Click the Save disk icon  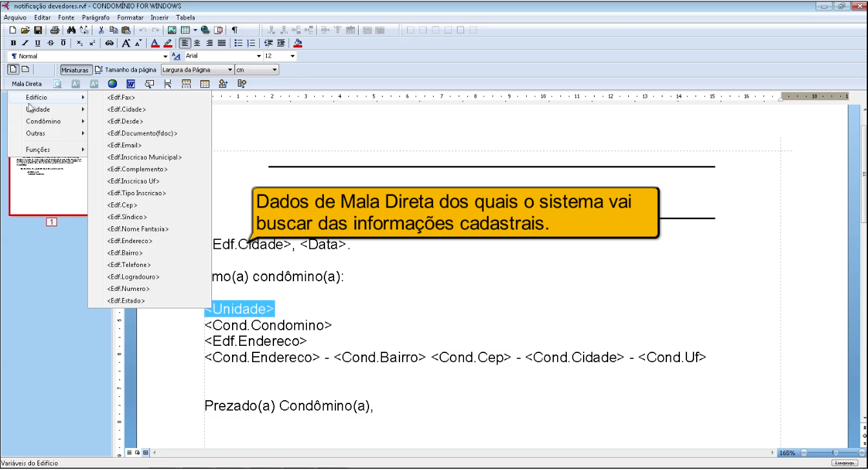click(x=38, y=30)
